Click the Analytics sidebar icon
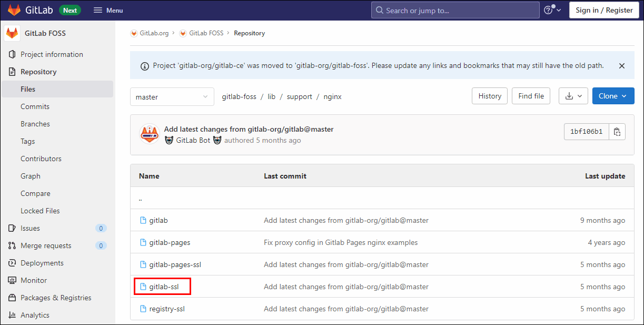The image size is (644, 325). 12,315
